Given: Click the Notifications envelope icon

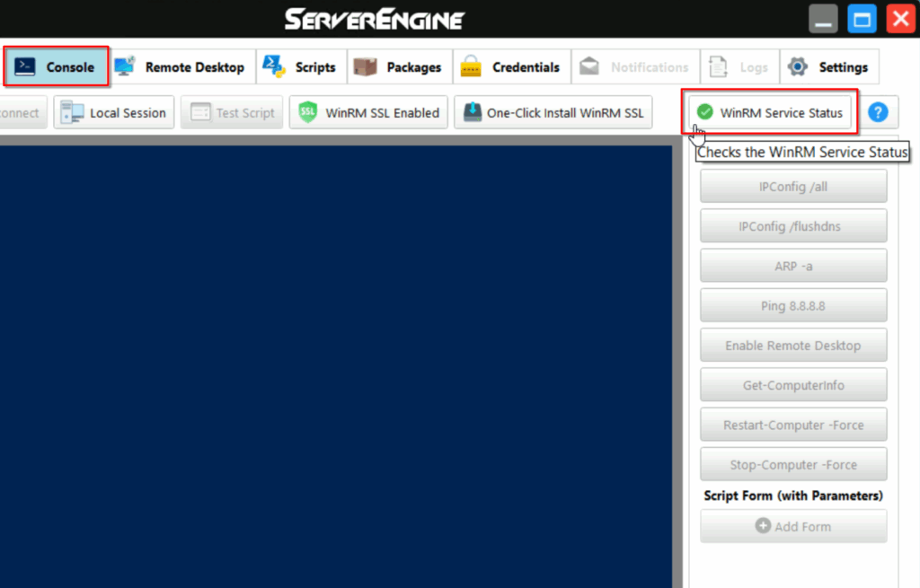Looking at the screenshot, I should [589, 66].
